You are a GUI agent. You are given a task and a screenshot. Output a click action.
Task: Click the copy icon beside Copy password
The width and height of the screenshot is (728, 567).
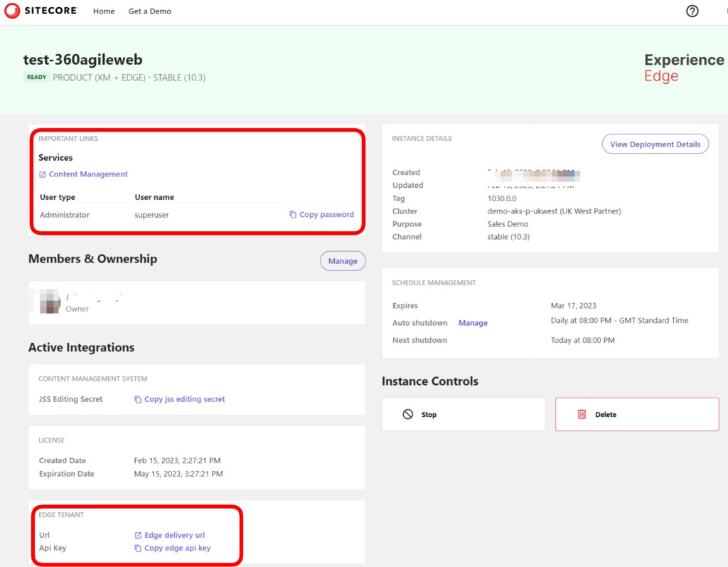coord(293,215)
